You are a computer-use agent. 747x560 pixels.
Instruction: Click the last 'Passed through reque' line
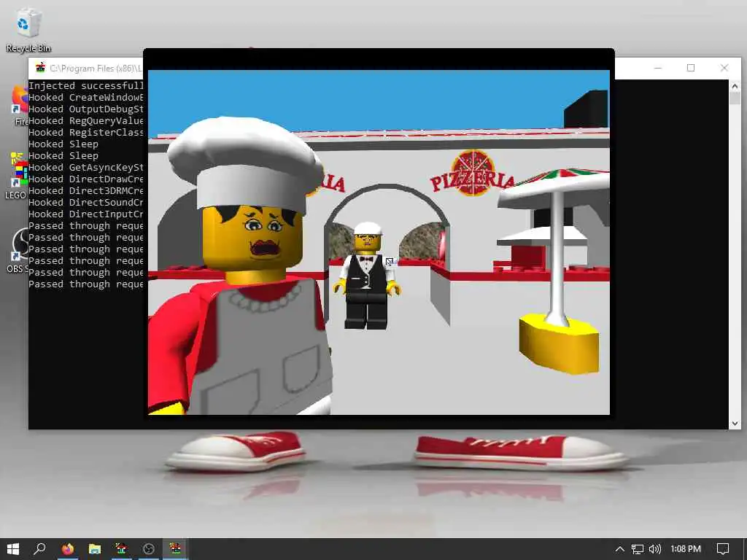click(86, 284)
